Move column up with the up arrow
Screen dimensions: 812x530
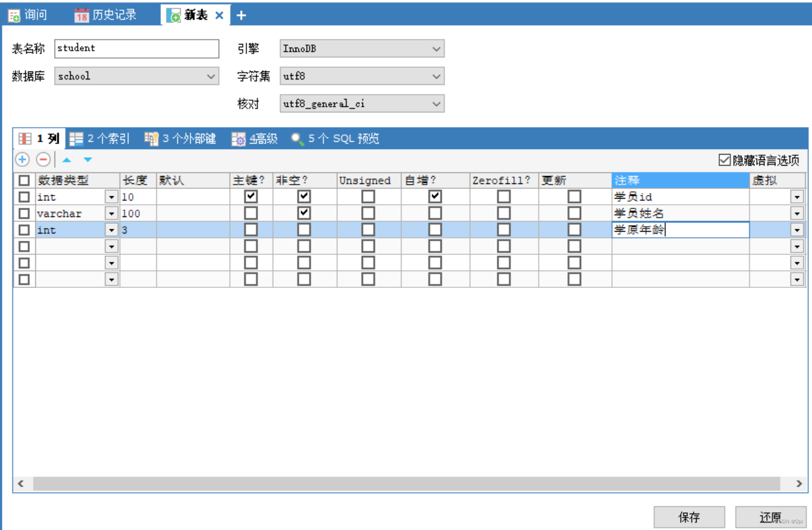pyautogui.click(x=67, y=160)
